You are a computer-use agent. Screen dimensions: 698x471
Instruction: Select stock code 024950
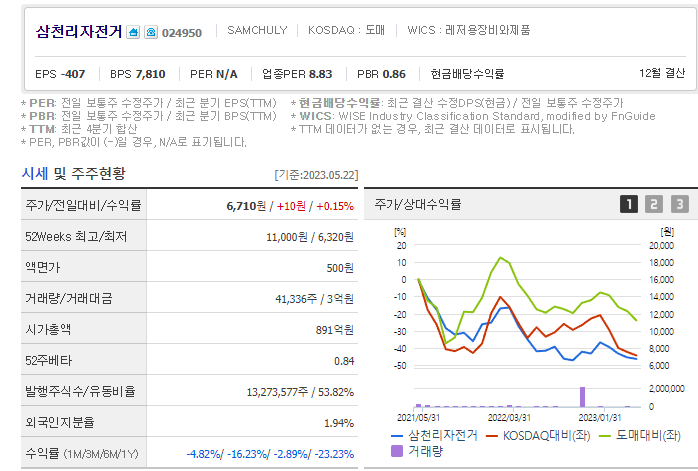point(182,33)
